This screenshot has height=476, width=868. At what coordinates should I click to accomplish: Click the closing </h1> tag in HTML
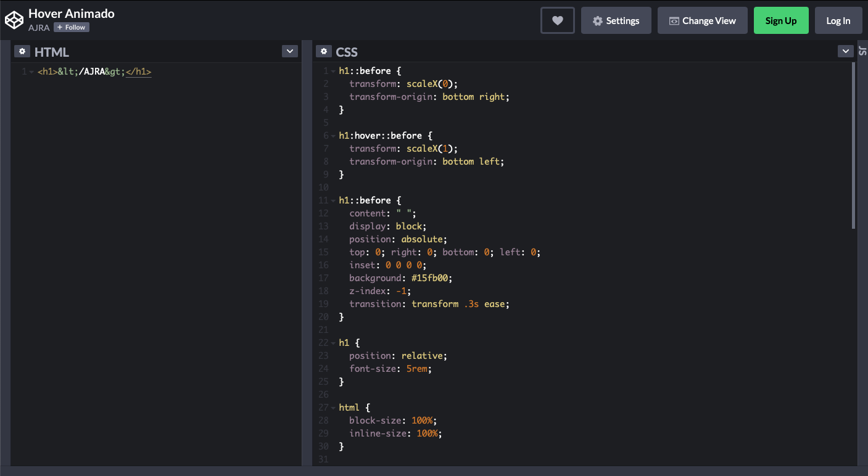pyautogui.click(x=138, y=72)
